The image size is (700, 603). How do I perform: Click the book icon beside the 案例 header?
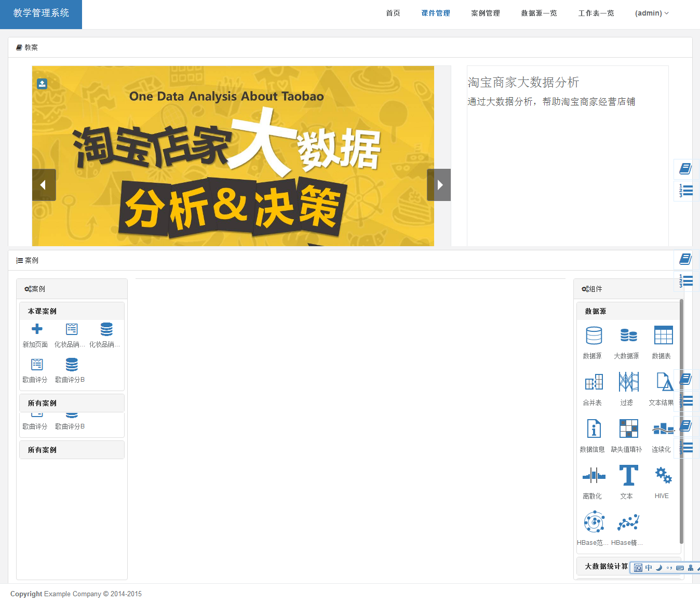pyautogui.click(x=685, y=259)
